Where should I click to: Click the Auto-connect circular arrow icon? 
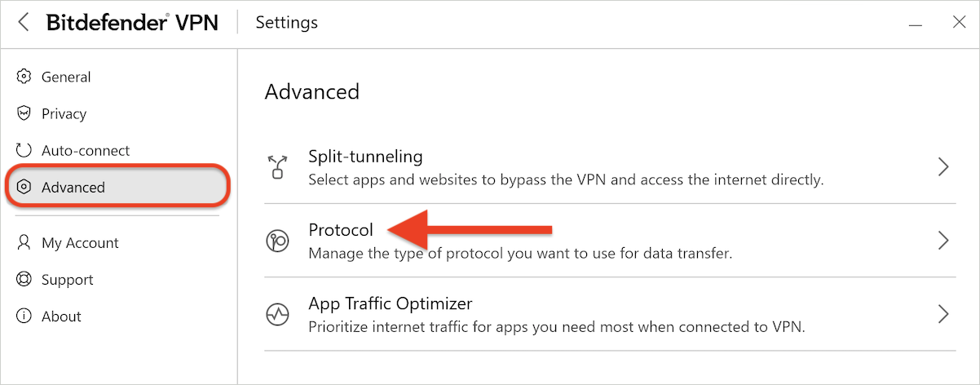click(24, 150)
